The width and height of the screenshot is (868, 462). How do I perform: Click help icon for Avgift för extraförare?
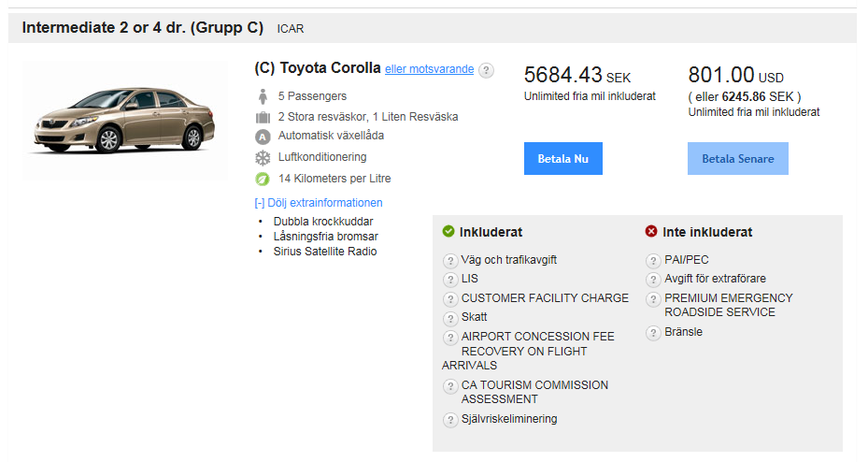pos(653,280)
